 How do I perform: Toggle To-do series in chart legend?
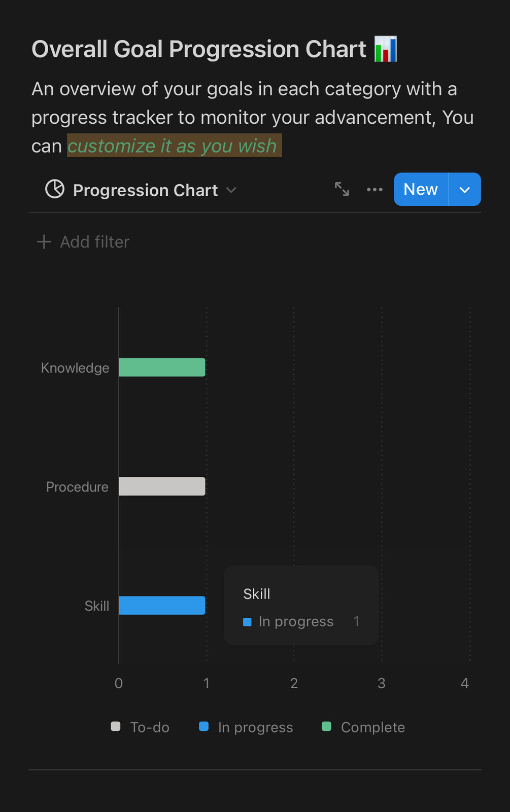tap(140, 727)
